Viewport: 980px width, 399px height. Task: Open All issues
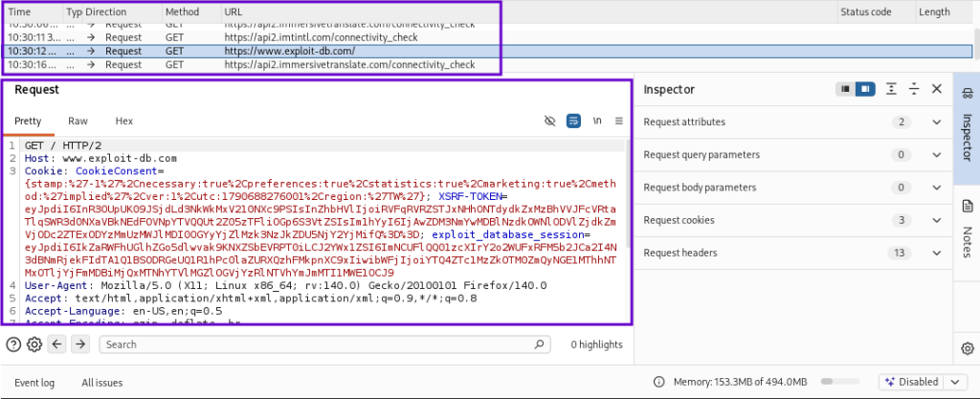tap(101, 383)
